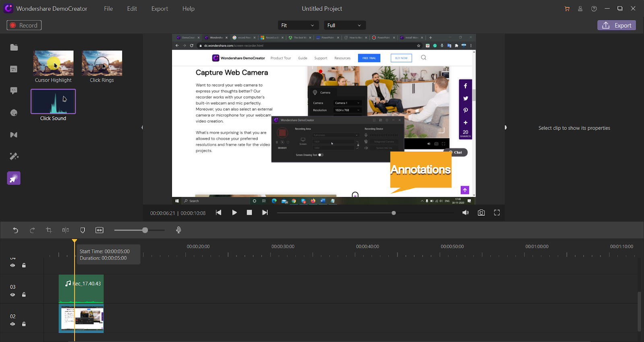Viewport: 644px width, 342px height.
Task: Open the File menu
Action: tap(108, 8)
